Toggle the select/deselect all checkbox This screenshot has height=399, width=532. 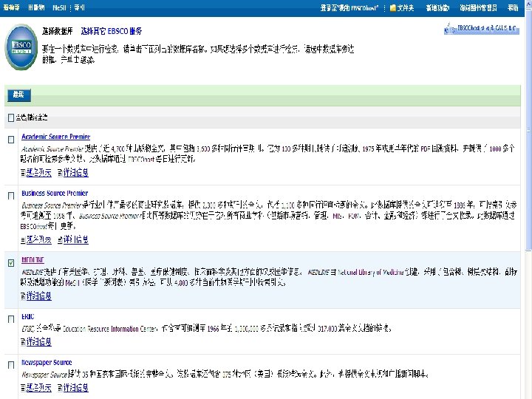[x=11, y=117]
